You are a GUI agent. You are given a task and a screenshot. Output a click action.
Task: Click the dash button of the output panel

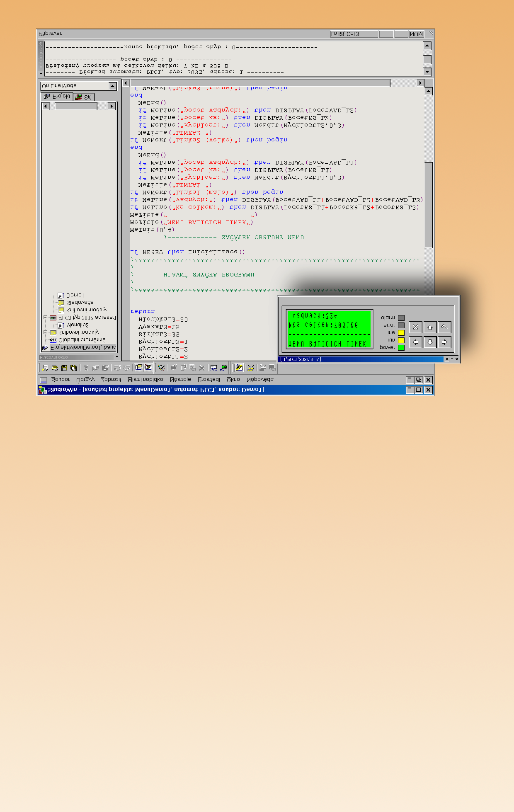pos(41,73)
